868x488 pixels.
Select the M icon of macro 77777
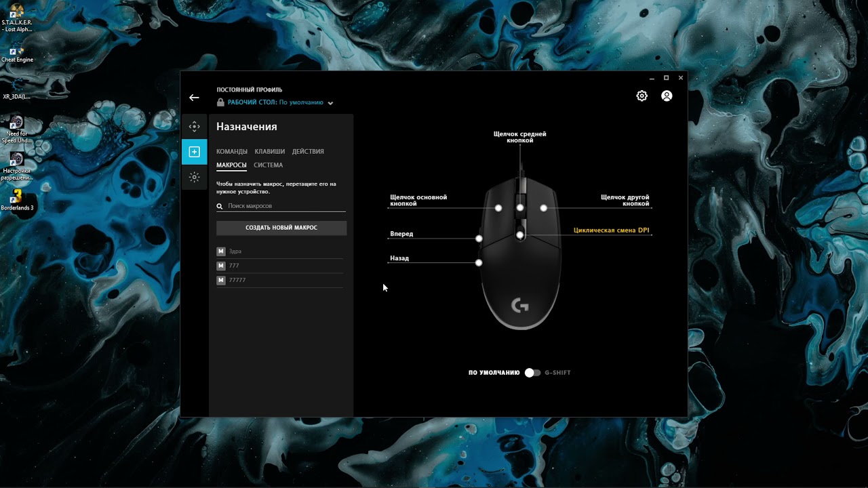[220, 280]
